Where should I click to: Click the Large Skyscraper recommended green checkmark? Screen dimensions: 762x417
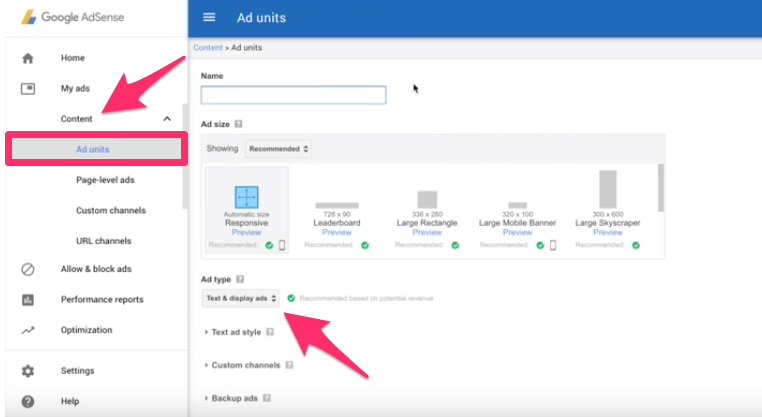click(636, 245)
